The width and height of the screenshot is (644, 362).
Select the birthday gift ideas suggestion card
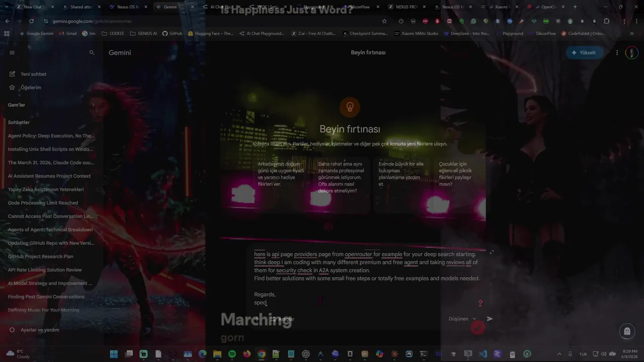click(x=280, y=185)
